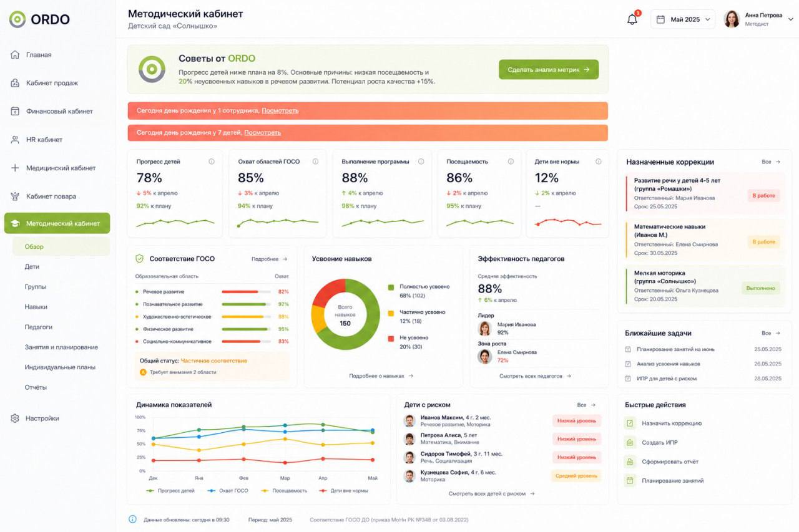Open the Май 2025 period dropdown
Image resolution: width=799 pixels, height=532 pixels.
click(682, 19)
